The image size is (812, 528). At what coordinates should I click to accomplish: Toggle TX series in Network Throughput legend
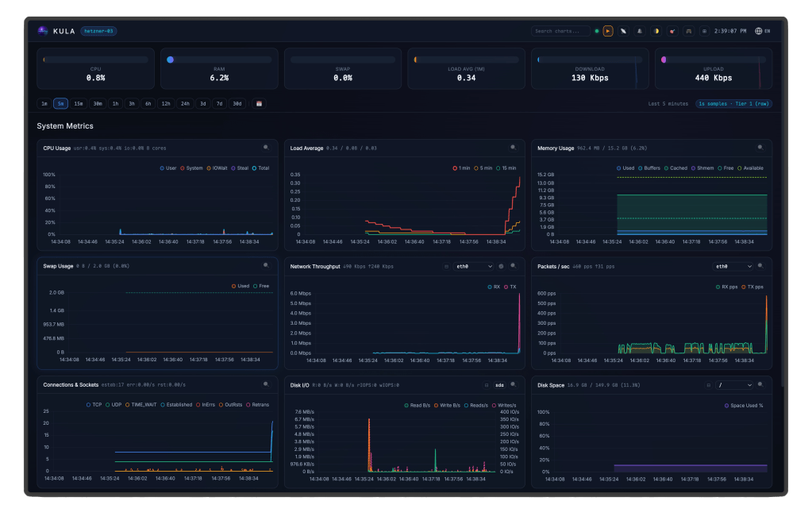510,287
